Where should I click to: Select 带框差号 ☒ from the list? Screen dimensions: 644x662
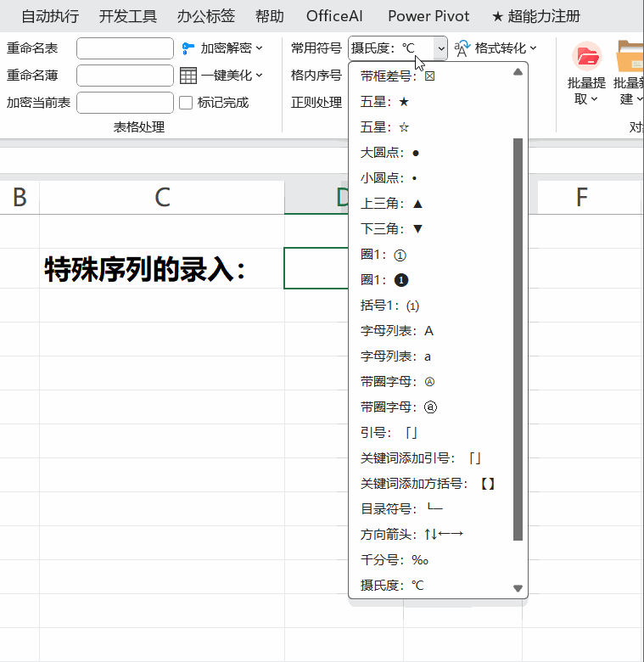tap(430, 76)
